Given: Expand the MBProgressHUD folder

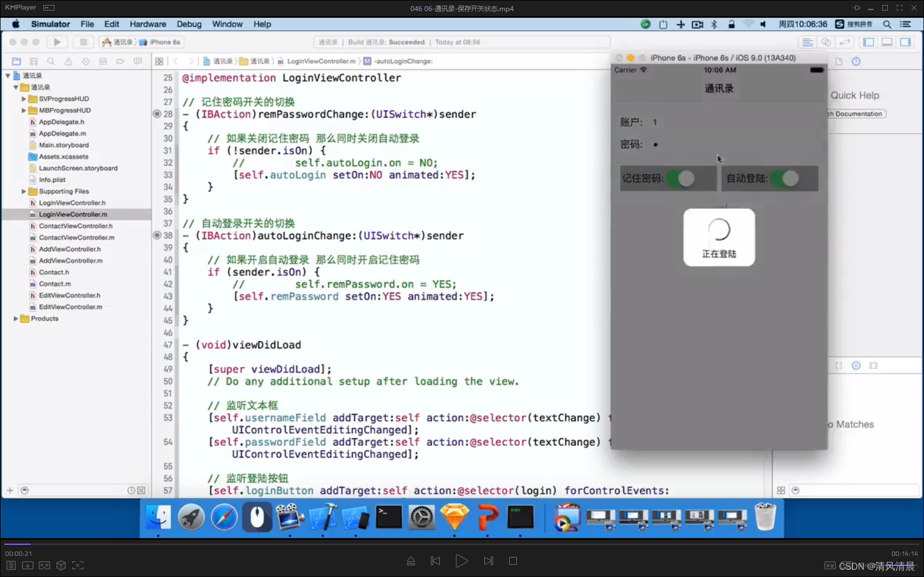Looking at the screenshot, I should (x=23, y=111).
